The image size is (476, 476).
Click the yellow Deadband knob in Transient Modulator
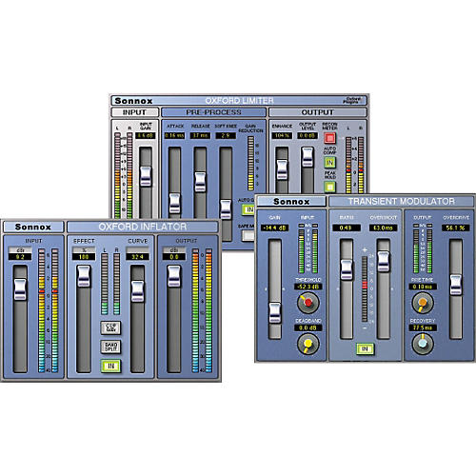click(x=307, y=344)
